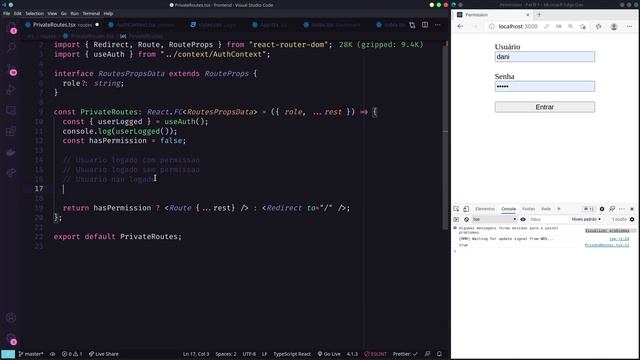Click the Senha password field
Image resolution: width=640 pixels, height=360 pixels.
(544, 86)
